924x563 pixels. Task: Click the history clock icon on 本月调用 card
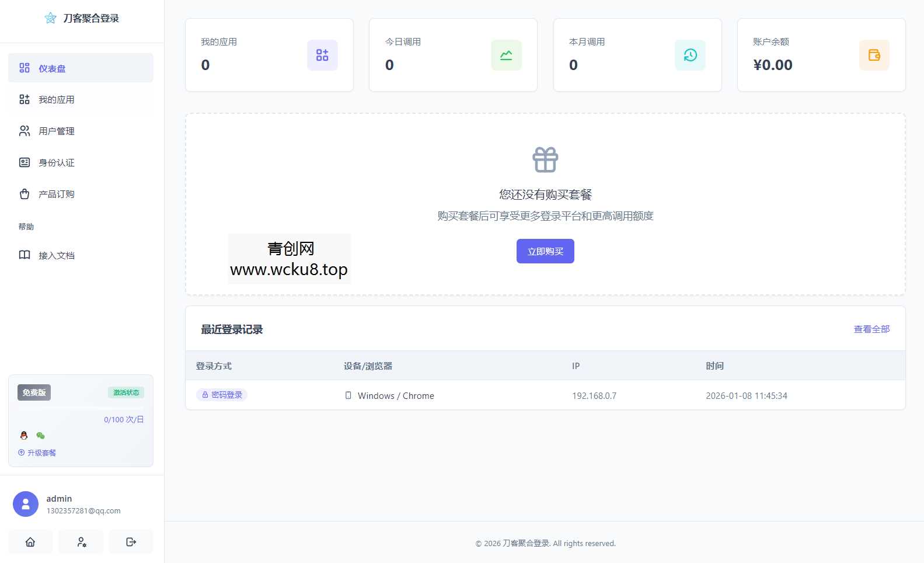[690, 55]
